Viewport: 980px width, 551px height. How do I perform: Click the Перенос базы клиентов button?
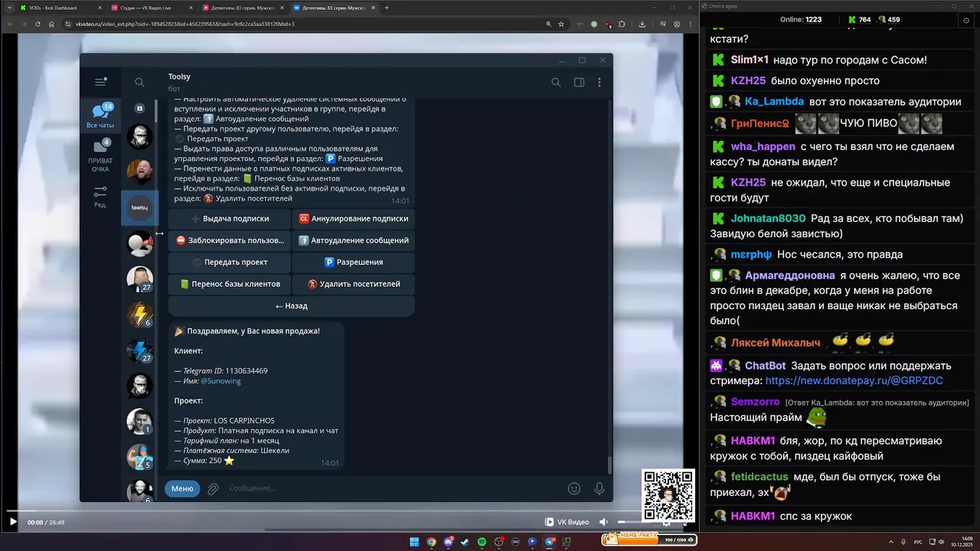click(x=230, y=284)
